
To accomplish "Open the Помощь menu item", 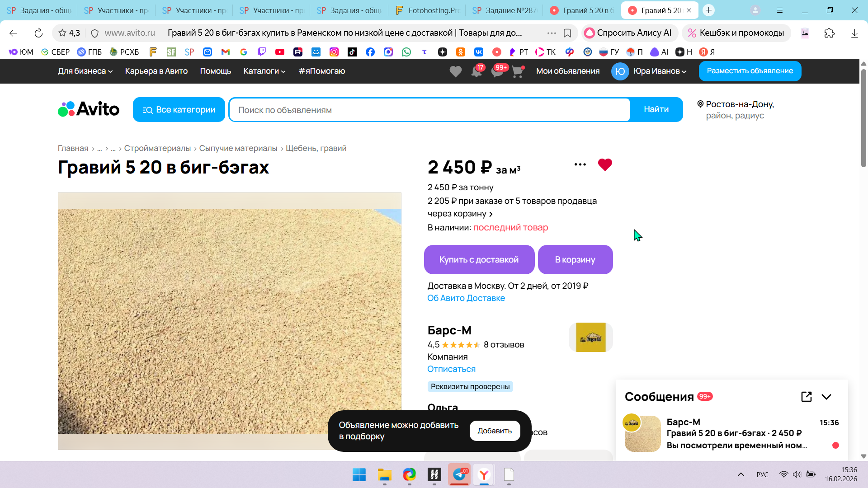I will pos(215,71).
